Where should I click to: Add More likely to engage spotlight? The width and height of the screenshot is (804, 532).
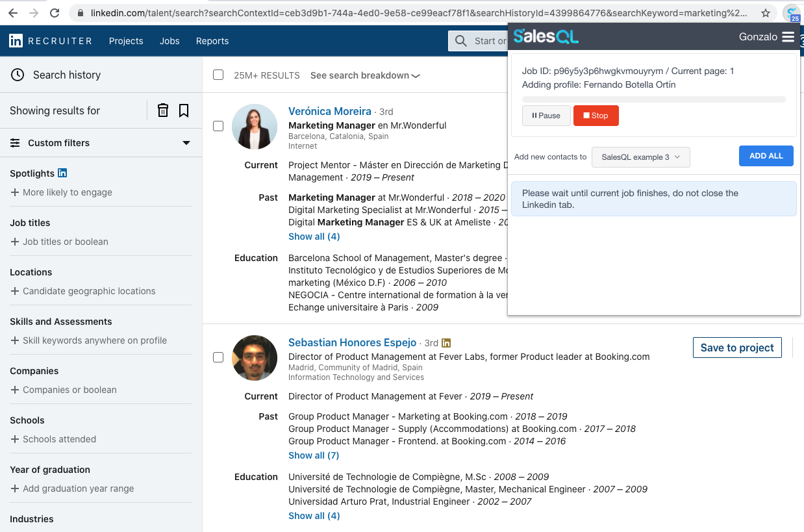(61, 192)
